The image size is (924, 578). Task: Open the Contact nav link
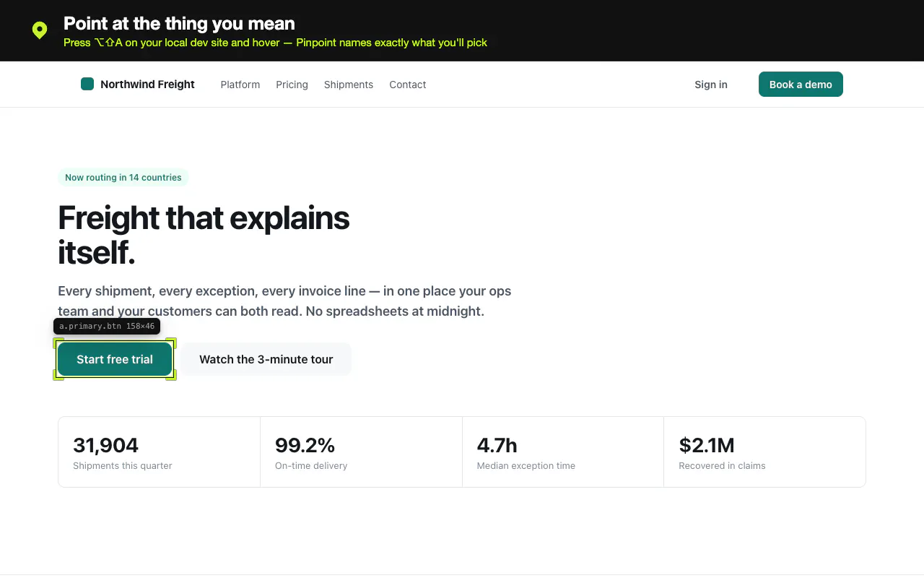coord(408,85)
